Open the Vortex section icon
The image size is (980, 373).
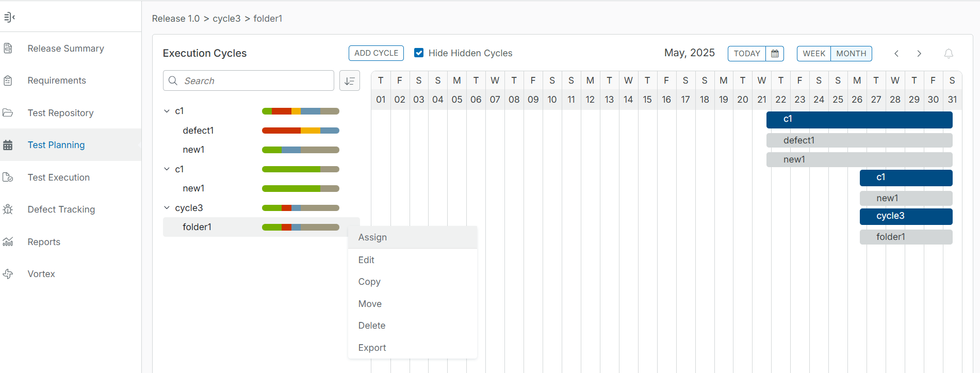click(x=8, y=273)
